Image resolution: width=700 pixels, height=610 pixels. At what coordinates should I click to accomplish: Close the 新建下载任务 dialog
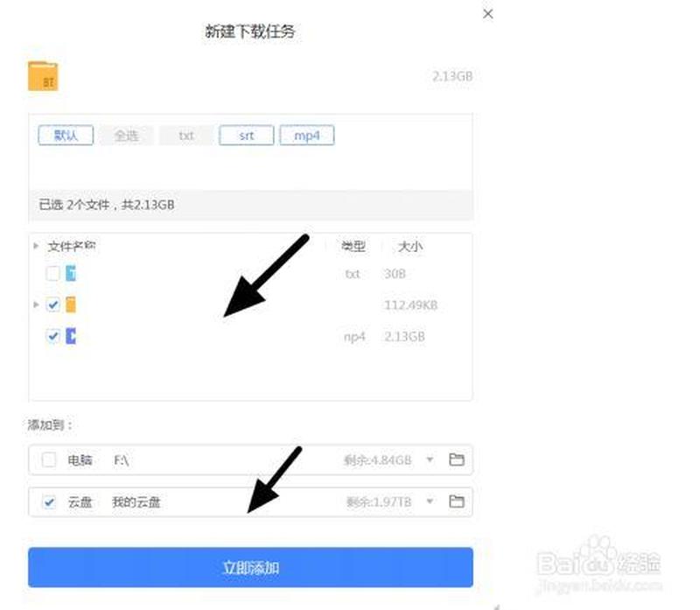click(x=488, y=14)
